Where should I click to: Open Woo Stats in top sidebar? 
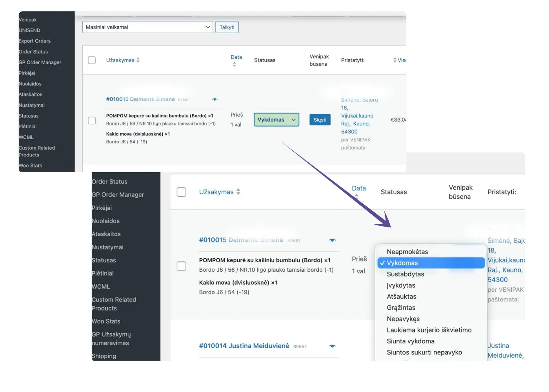(x=31, y=165)
